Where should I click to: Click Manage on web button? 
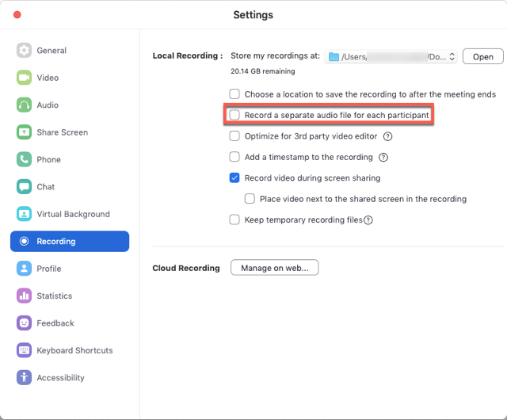[275, 268]
